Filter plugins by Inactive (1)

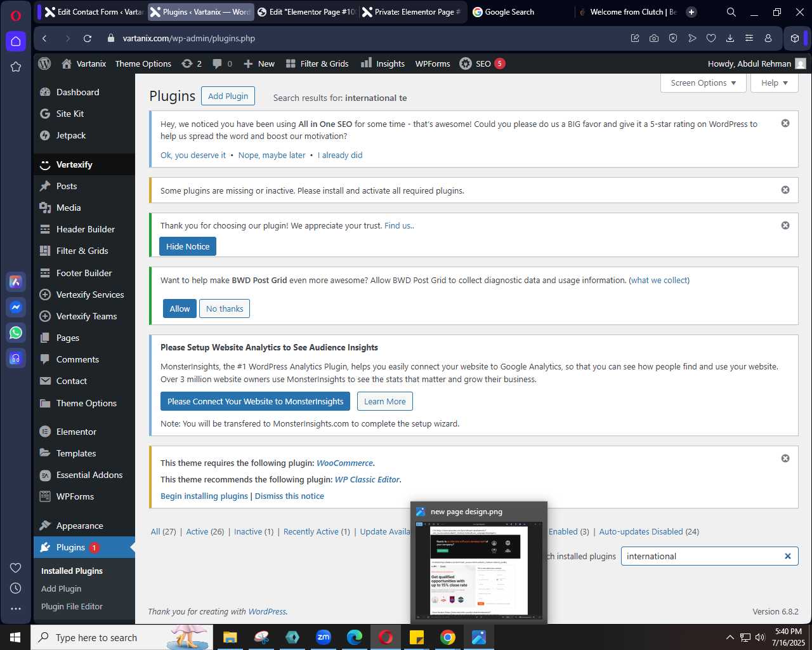point(254,531)
